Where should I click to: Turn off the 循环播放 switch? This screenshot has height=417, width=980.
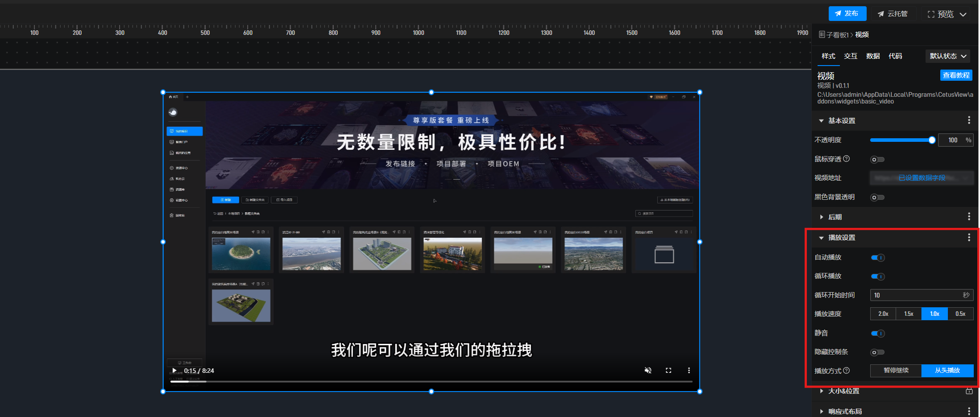(878, 277)
